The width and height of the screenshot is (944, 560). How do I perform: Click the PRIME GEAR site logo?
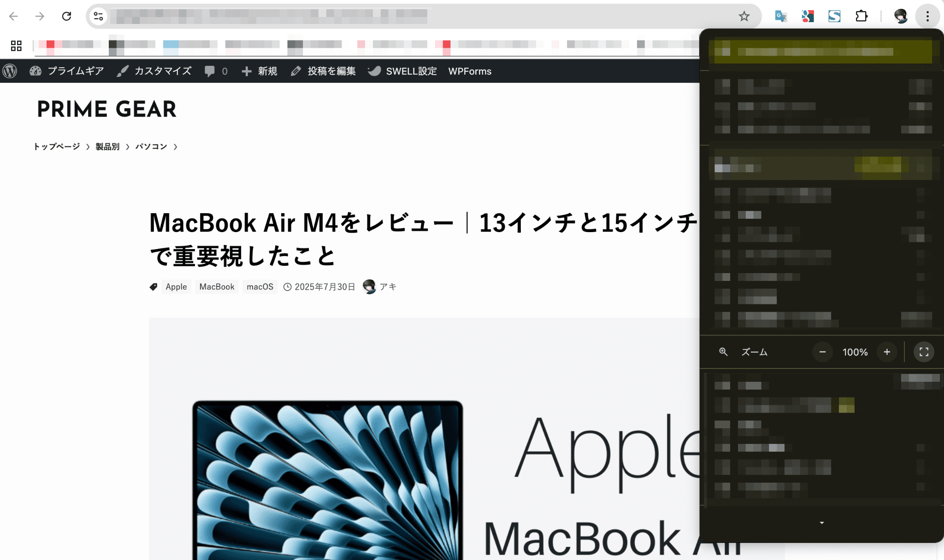pos(106,110)
